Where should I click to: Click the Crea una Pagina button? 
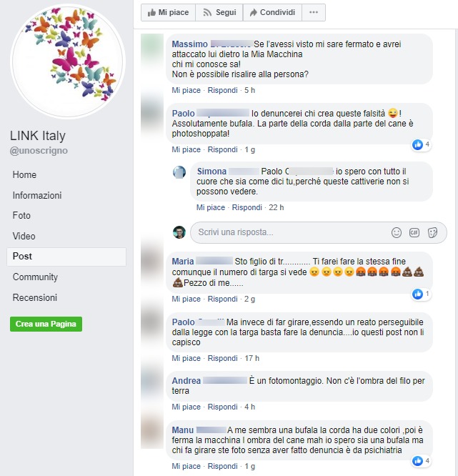[x=46, y=324]
